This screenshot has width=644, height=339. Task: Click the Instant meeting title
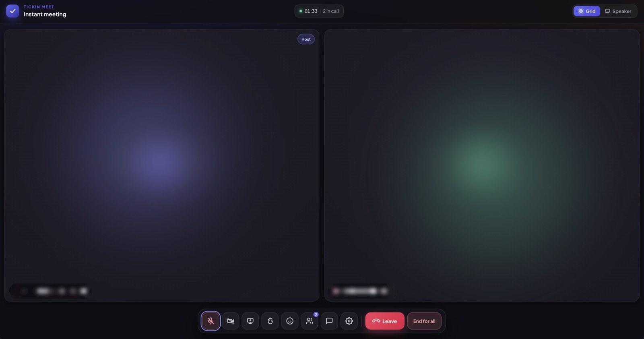[45, 14]
